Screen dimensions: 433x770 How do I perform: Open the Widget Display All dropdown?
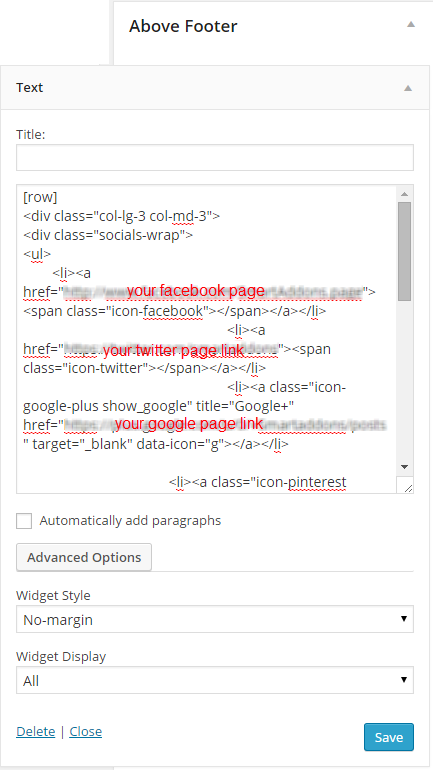pos(215,680)
